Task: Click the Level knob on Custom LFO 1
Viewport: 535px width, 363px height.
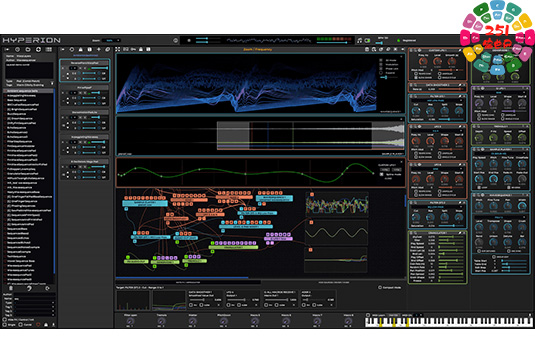Action: (x=437, y=61)
